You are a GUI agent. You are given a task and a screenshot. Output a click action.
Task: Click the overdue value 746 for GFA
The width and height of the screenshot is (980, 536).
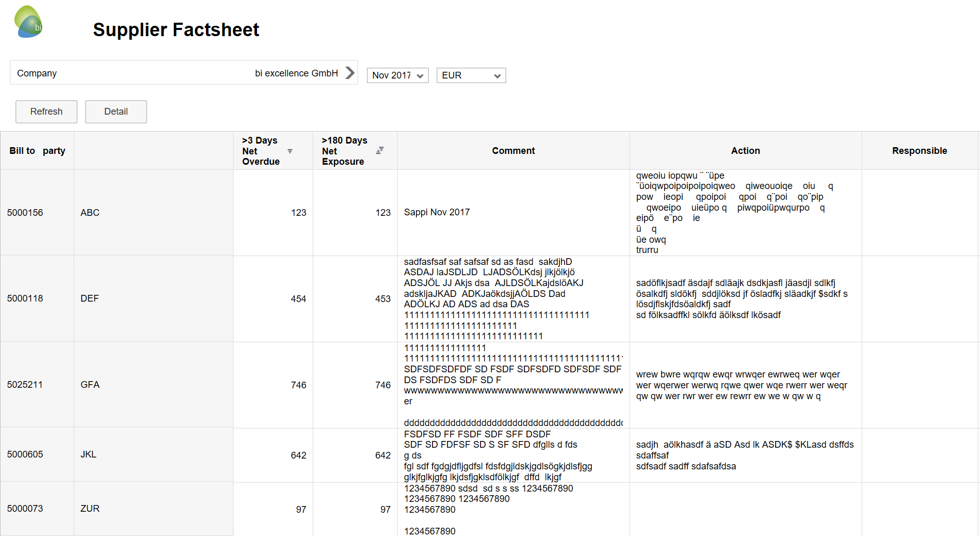tap(298, 385)
